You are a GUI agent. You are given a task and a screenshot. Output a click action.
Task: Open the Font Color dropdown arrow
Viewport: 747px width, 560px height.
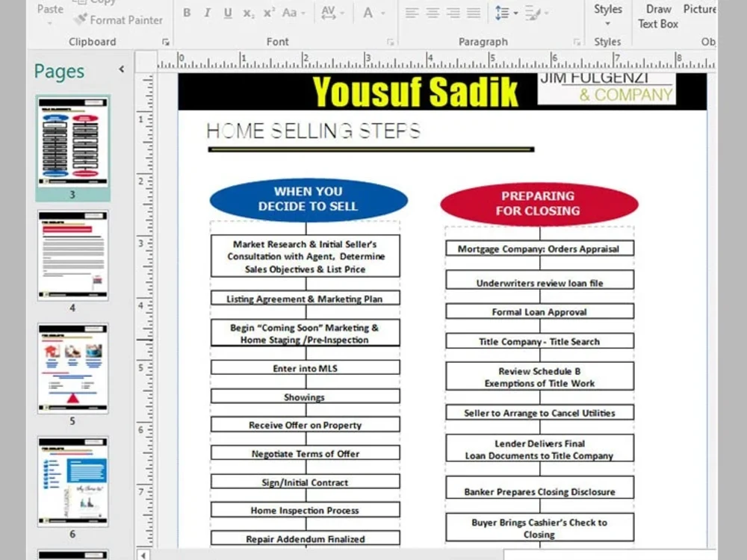click(383, 13)
